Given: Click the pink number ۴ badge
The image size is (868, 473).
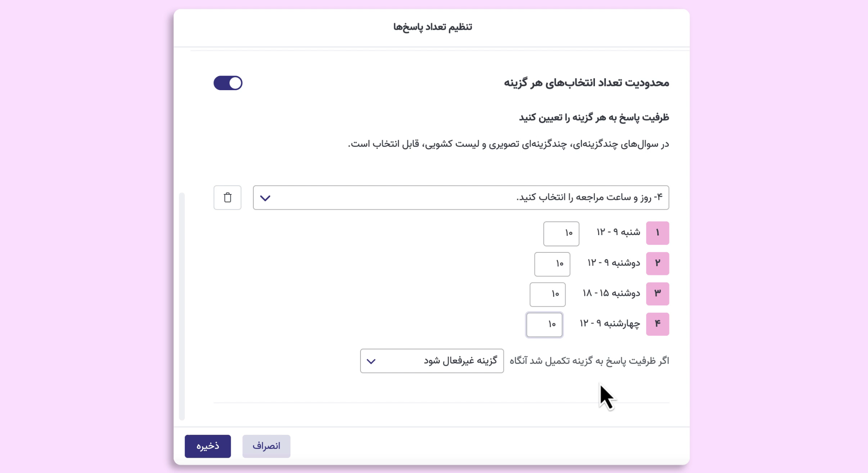Looking at the screenshot, I should 657,324.
